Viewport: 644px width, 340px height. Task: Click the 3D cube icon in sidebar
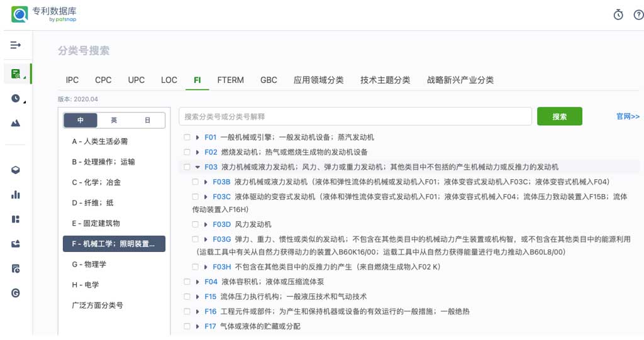pyautogui.click(x=16, y=170)
